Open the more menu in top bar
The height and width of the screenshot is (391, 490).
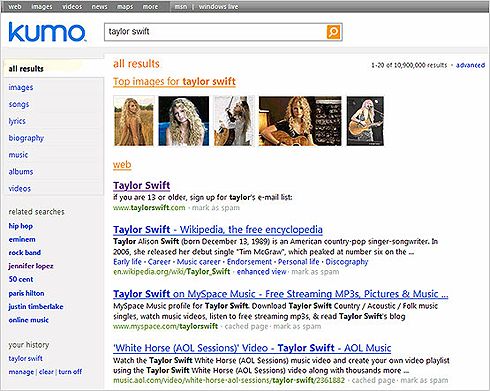click(x=150, y=7)
